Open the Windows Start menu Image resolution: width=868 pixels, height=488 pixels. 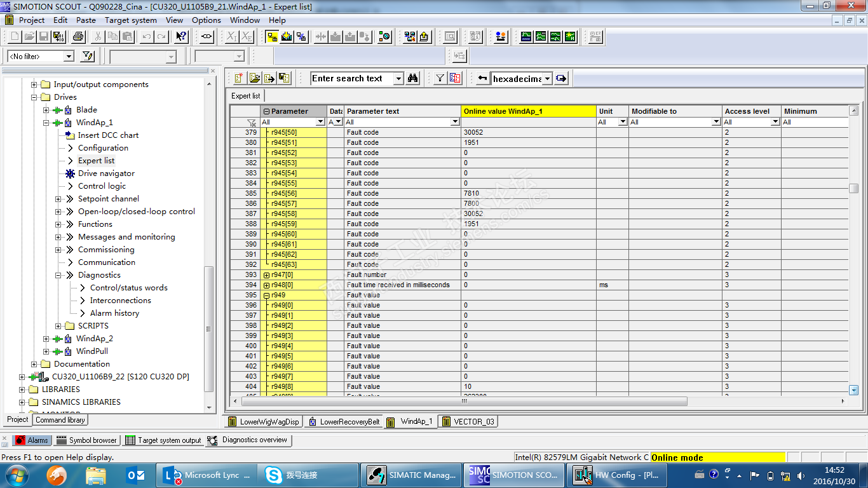click(17, 475)
